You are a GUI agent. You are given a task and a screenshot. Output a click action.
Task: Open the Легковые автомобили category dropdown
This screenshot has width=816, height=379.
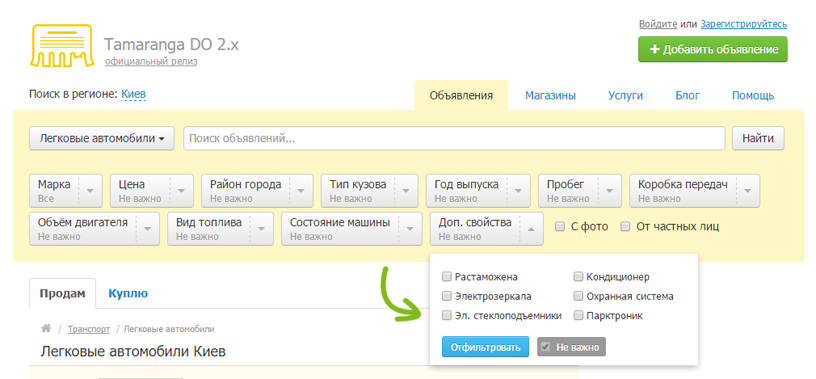(x=101, y=138)
